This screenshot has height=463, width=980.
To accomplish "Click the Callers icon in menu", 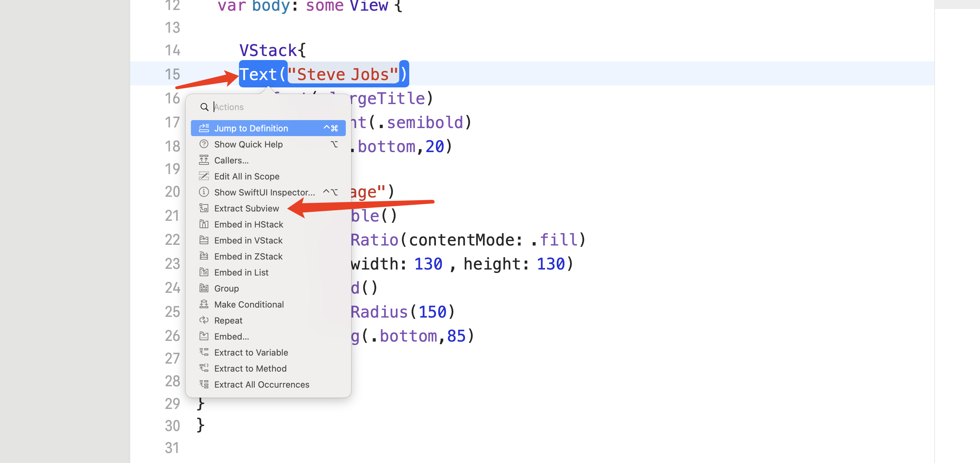I will click(204, 160).
